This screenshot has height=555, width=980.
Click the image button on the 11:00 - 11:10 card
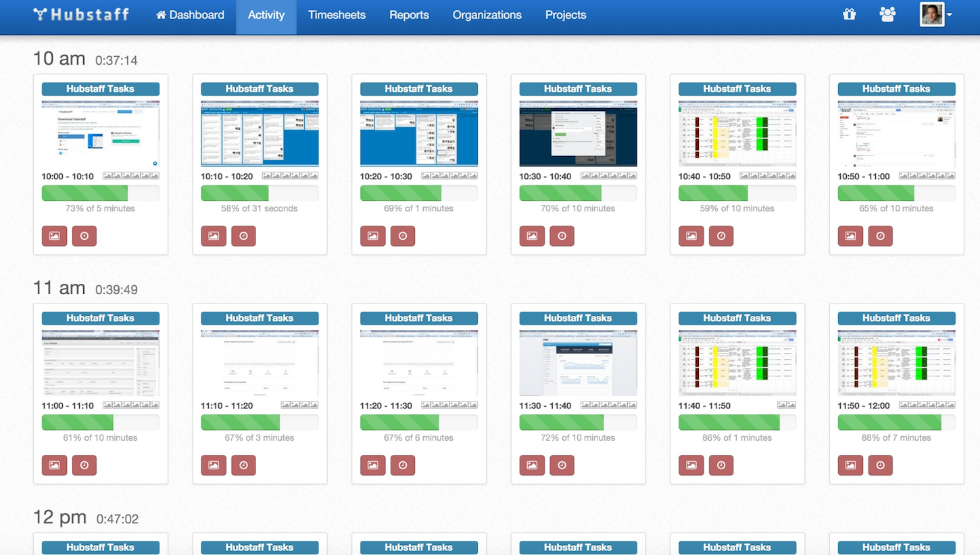pyautogui.click(x=54, y=465)
